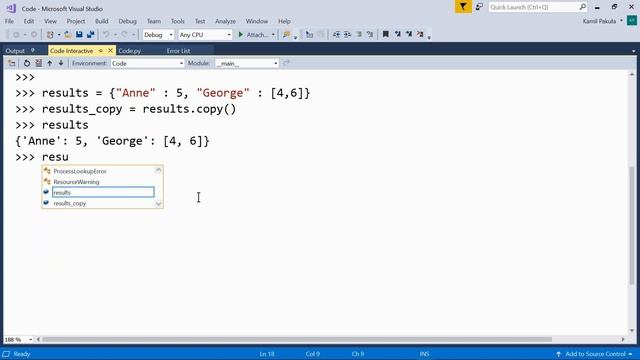
Task: Open the Project menu
Action: coord(76,21)
